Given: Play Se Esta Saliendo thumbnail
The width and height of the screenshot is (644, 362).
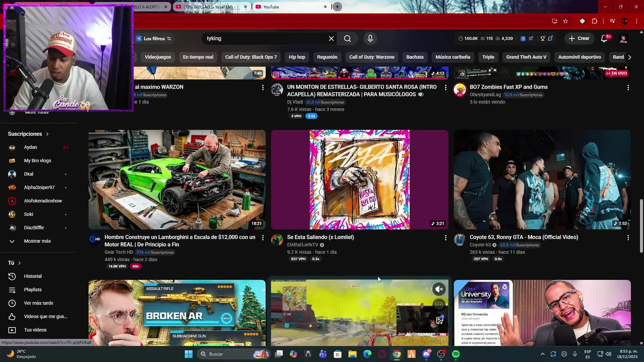Looking at the screenshot, I should pos(360,179).
